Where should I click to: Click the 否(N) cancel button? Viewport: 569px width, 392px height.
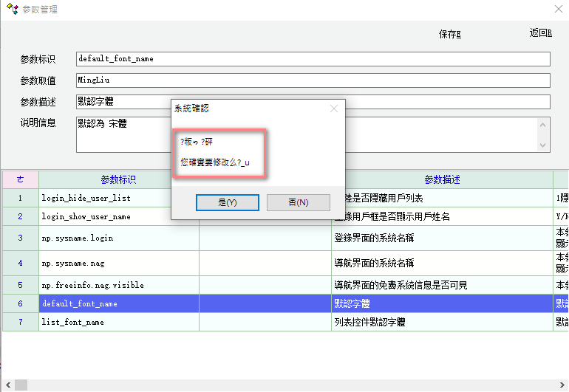coord(298,202)
